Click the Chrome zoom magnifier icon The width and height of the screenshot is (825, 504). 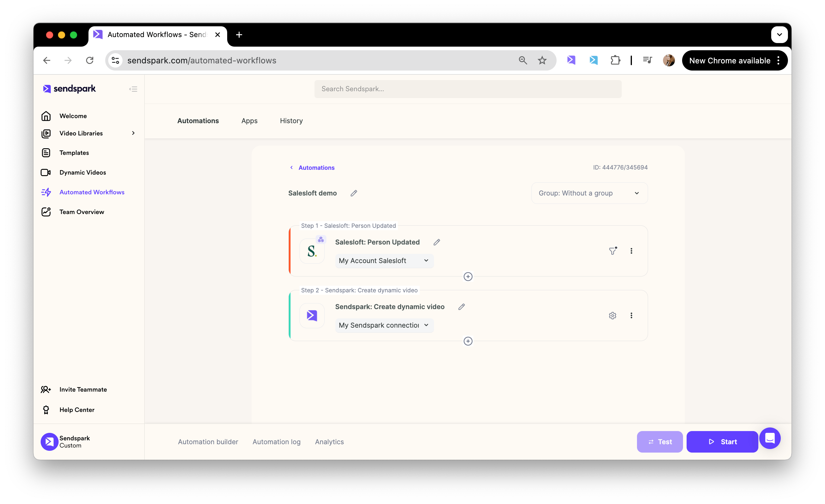(x=523, y=60)
